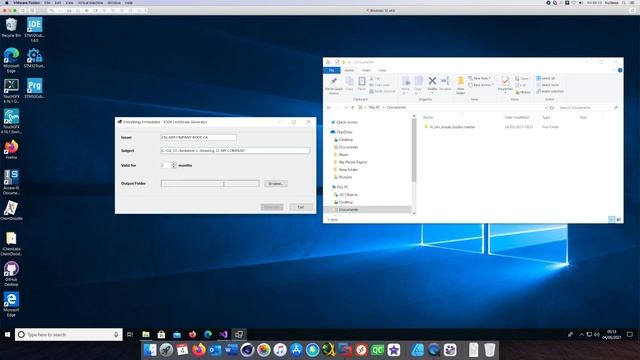Open the Easy access dropdown
640x360 pixels.
[x=481, y=85]
